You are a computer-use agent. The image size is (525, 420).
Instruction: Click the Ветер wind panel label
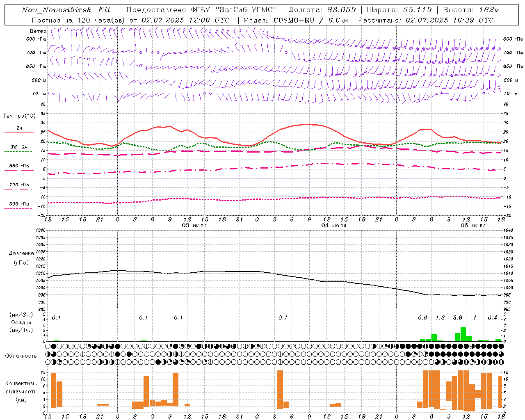(38, 31)
